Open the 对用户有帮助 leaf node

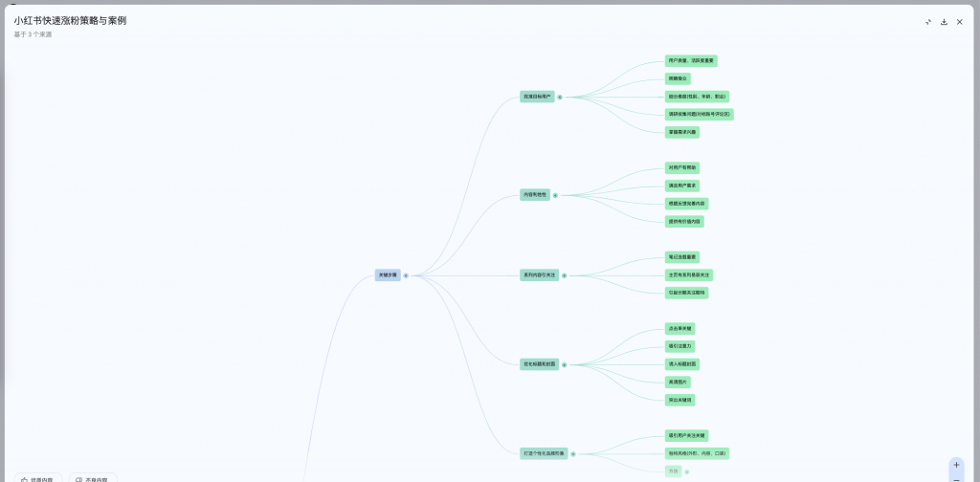point(681,168)
